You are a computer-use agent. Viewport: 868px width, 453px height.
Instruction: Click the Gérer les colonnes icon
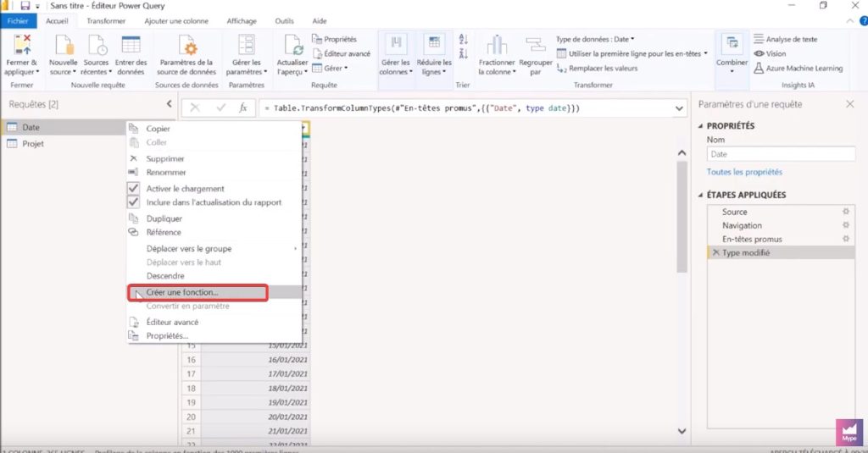coord(395,45)
